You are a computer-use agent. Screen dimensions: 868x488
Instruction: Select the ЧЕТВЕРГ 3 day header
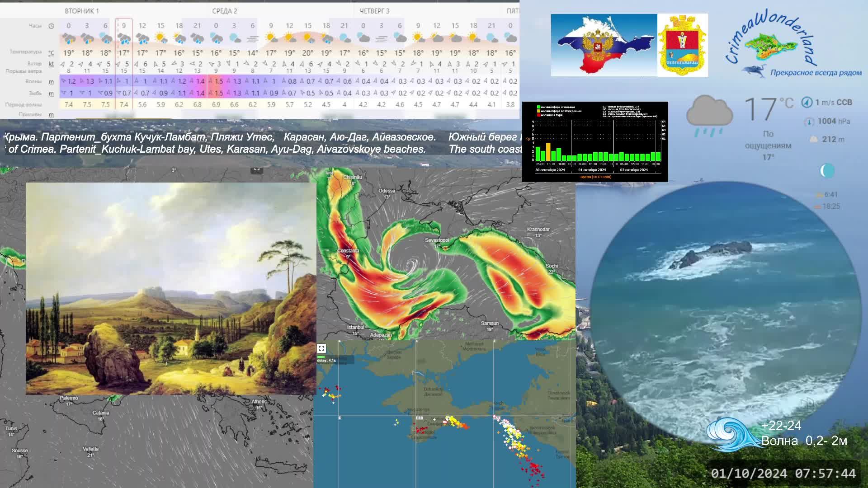pyautogui.click(x=374, y=11)
